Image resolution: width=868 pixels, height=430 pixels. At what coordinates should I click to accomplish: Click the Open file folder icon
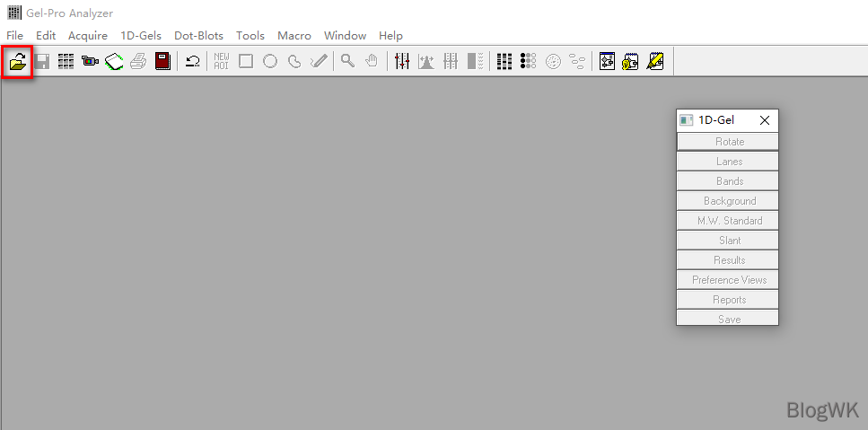click(18, 61)
